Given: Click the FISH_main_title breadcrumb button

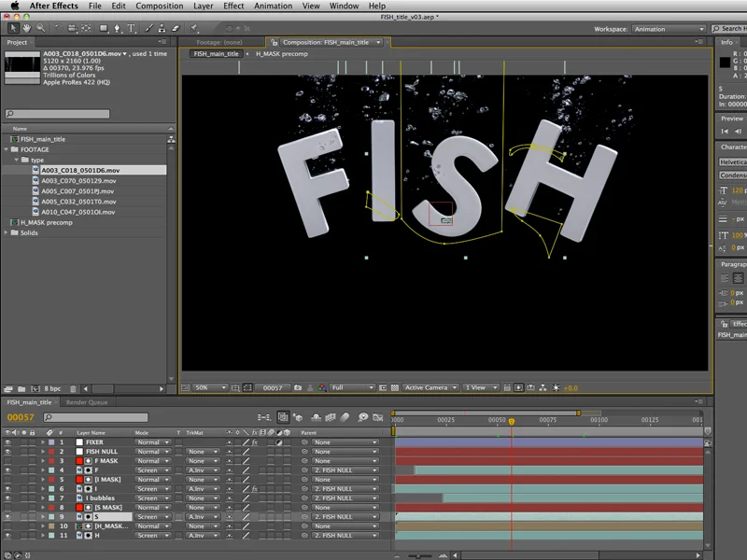Looking at the screenshot, I should [217, 54].
